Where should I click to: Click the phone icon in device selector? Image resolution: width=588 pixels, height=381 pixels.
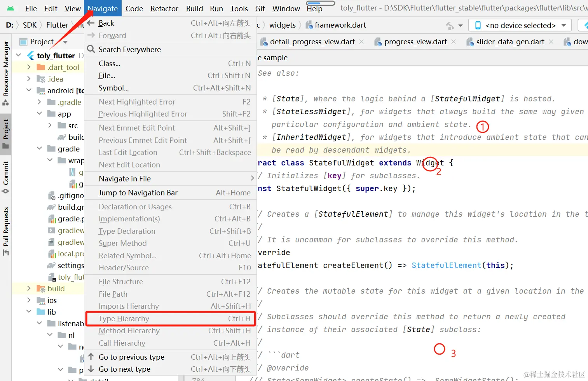point(478,25)
